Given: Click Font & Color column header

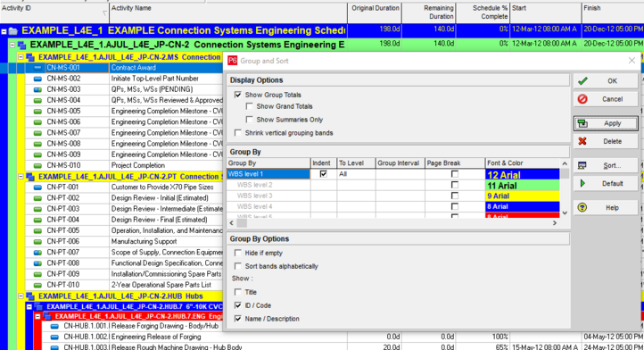Looking at the screenshot, I should pyautogui.click(x=523, y=163).
